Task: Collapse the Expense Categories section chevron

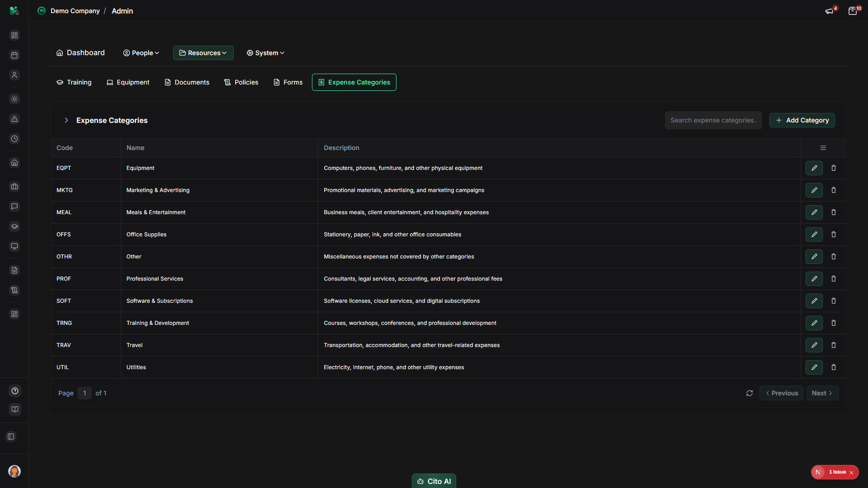Action: click(x=66, y=120)
